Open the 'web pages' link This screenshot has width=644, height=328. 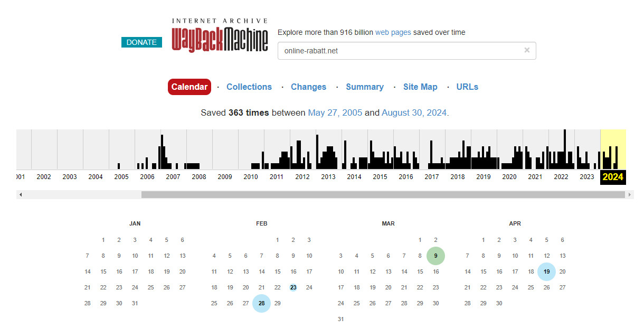click(393, 32)
